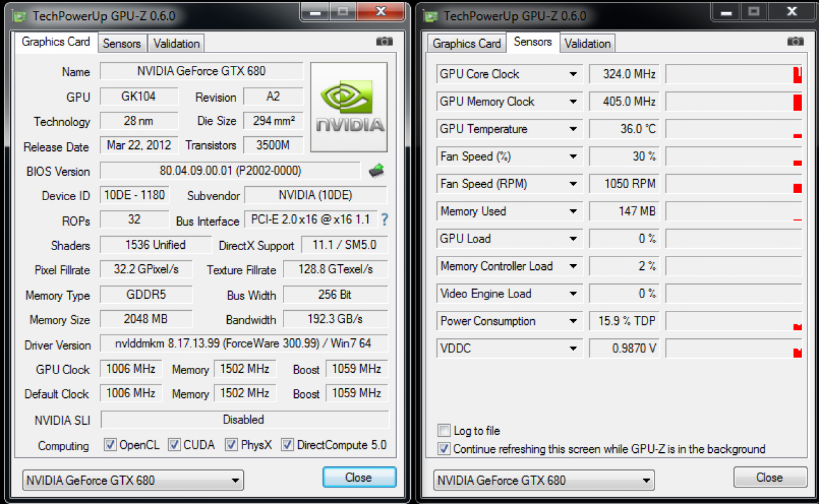Screen dimensions: 819x504
Task: Minimize the left GPU-Z window
Action: point(314,11)
